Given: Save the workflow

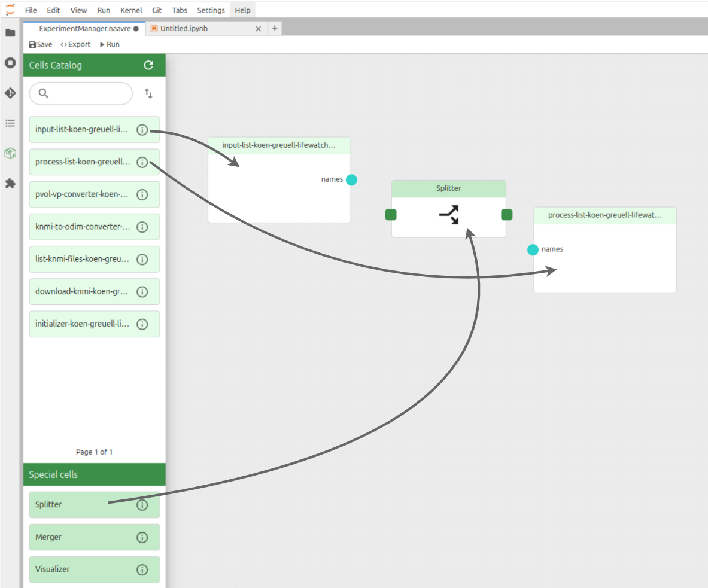Looking at the screenshot, I should [x=41, y=44].
